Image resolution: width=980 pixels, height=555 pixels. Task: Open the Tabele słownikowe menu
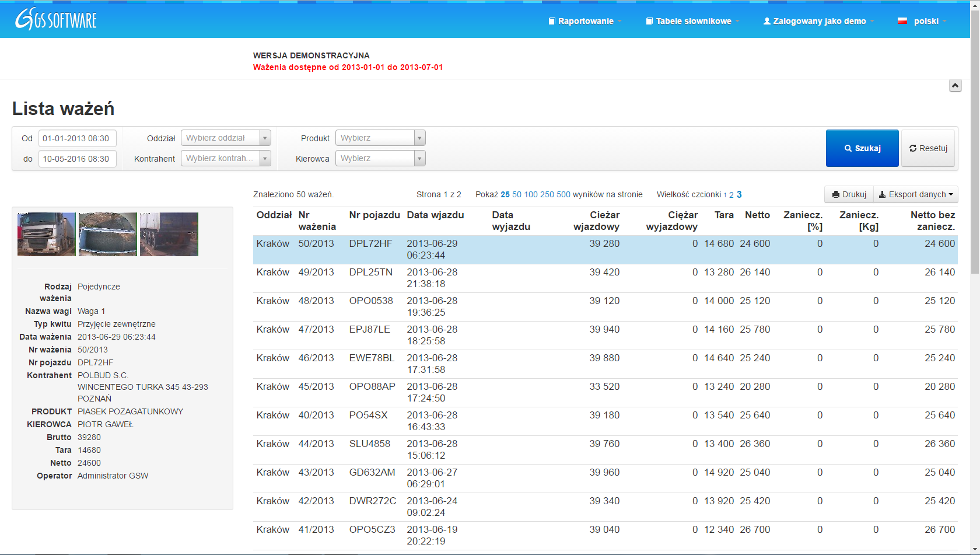(693, 21)
